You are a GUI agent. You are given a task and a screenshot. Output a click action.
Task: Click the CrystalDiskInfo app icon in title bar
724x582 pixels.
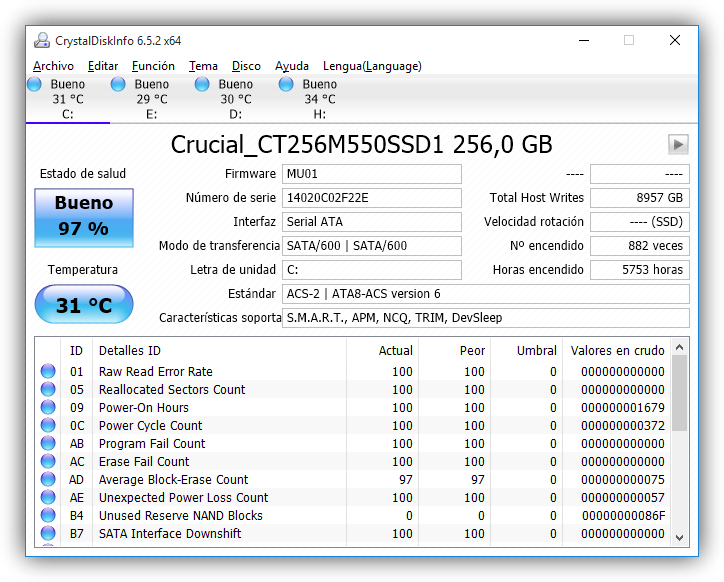pos(42,41)
